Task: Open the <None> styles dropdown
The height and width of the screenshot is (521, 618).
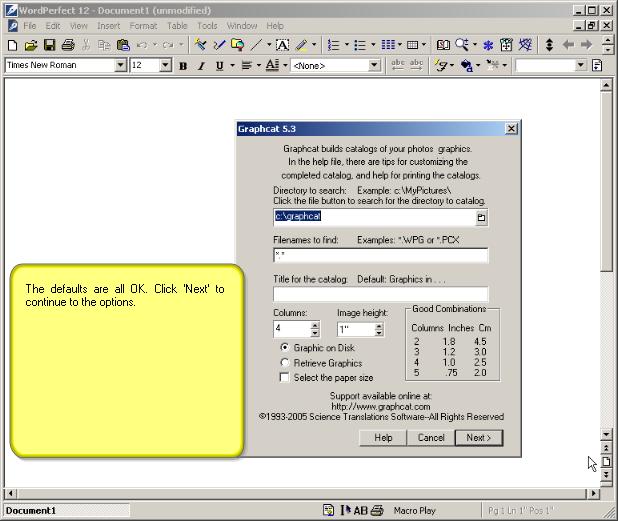Action: 374,65
